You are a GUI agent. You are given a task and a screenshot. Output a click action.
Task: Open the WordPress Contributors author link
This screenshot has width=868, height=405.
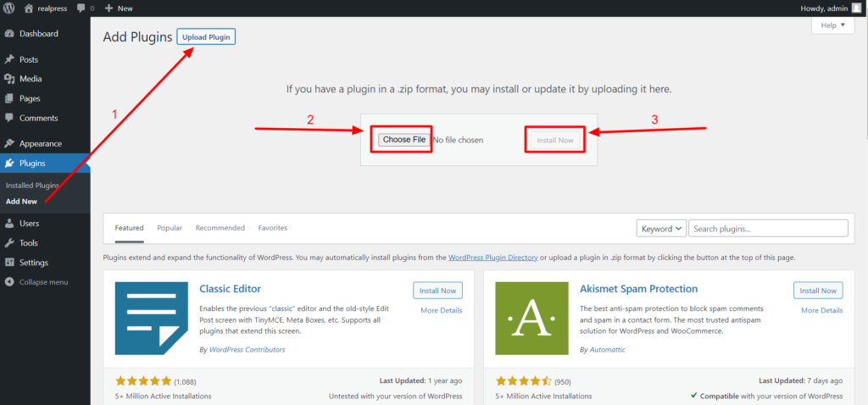247,350
